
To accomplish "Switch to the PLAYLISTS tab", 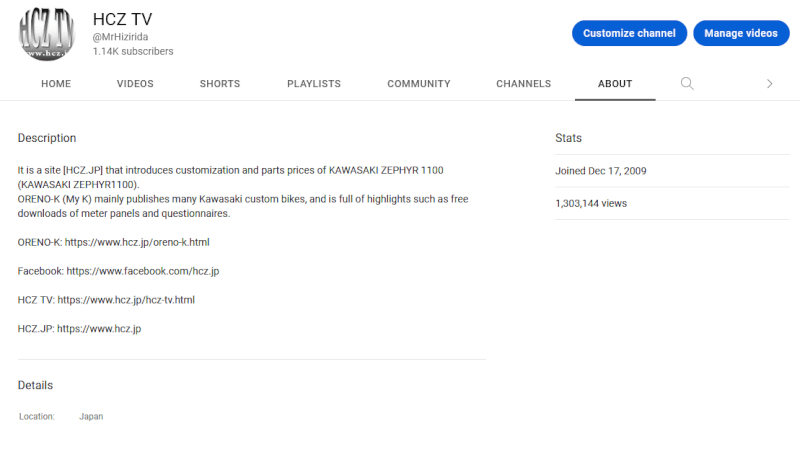I will [314, 84].
